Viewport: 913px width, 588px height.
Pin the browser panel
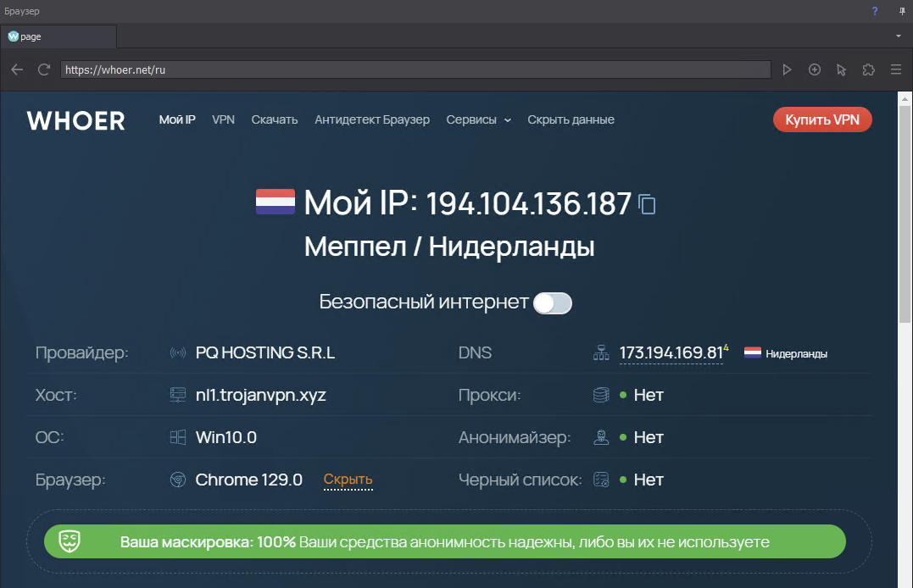[x=902, y=11]
